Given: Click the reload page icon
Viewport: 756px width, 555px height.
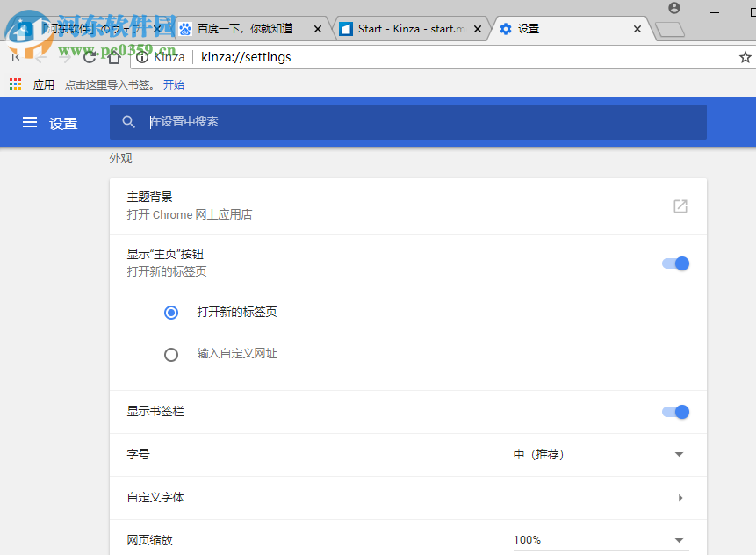Looking at the screenshot, I should click(x=89, y=56).
